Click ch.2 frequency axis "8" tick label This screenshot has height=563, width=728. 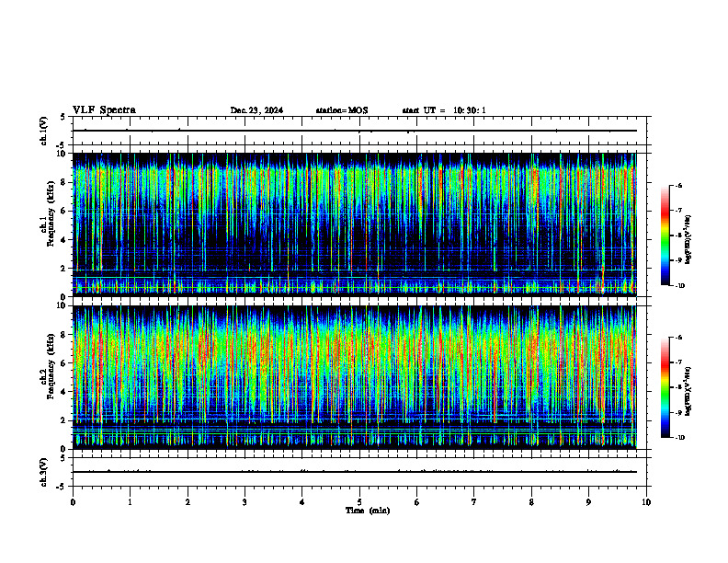[x=64, y=335]
